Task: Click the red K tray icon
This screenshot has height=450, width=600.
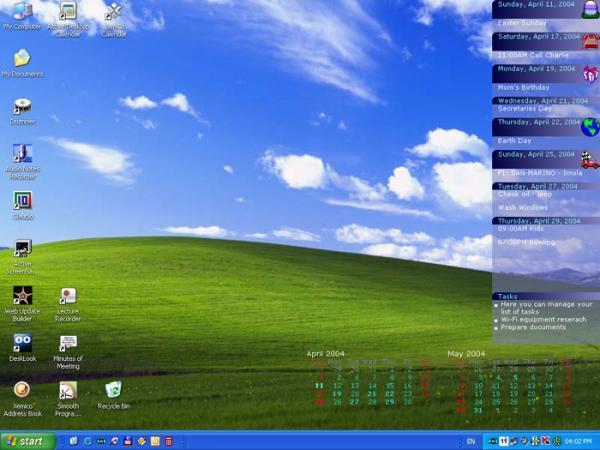Action: [x=546, y=441]
